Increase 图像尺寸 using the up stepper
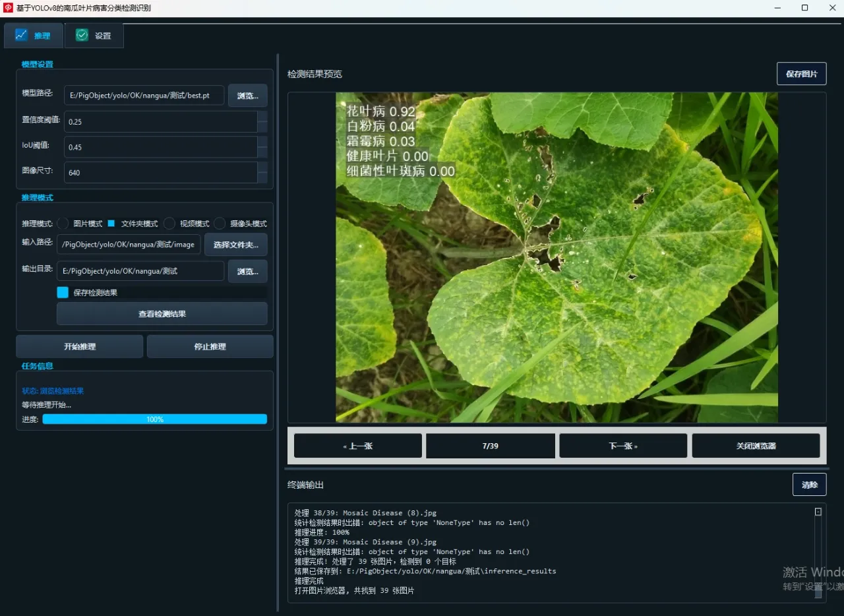This screenshot has height=616, width=844. coord(262,167)
